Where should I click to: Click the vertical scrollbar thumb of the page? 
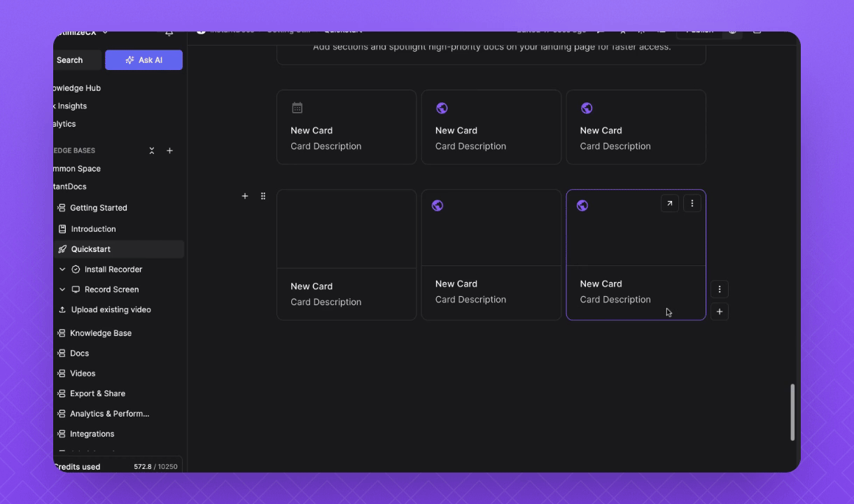[x=792, y=412]
